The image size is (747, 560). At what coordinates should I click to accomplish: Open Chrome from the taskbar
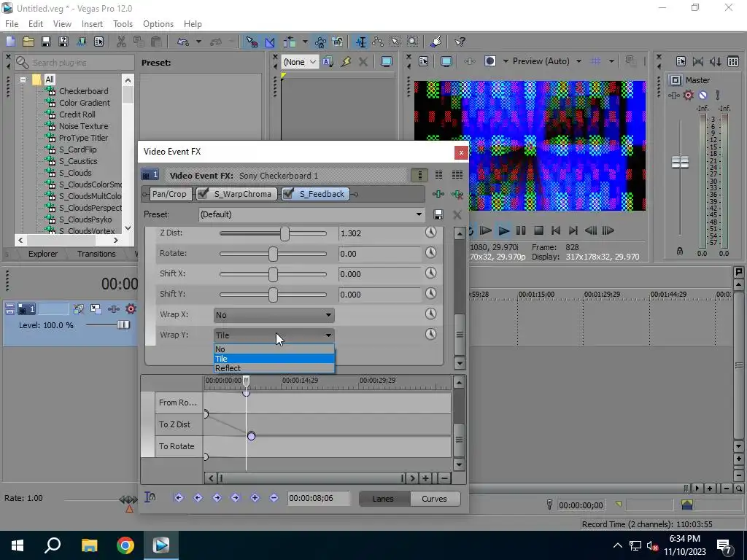[x=125, y=545]
